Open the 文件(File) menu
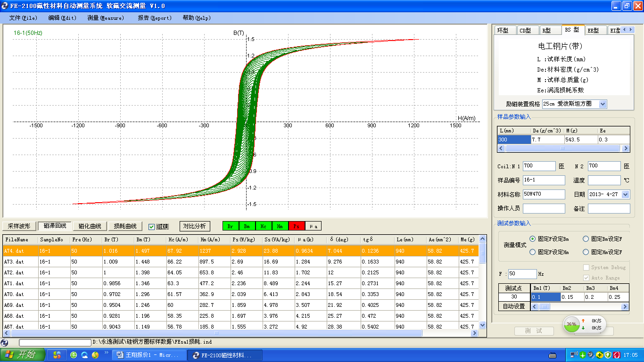The image size is (644, 362). [x=23, y=18]
